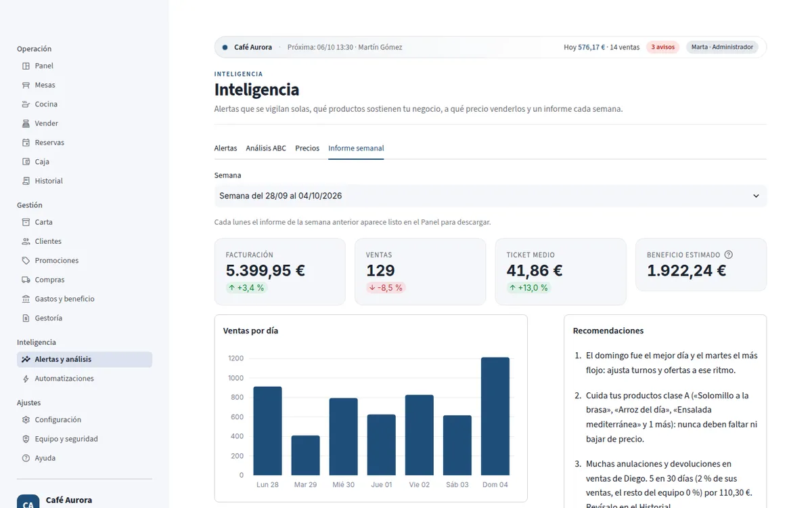Expand the week dropdown chevron arrow
The width and height of the screenshot is (812, 508).
point(756,196)
